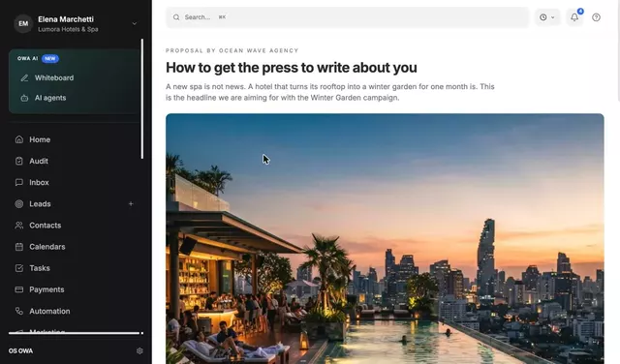Click the Audit clipboard icon
The width and height of the screenshot is (620, 364).
click(x=19, y=161)
